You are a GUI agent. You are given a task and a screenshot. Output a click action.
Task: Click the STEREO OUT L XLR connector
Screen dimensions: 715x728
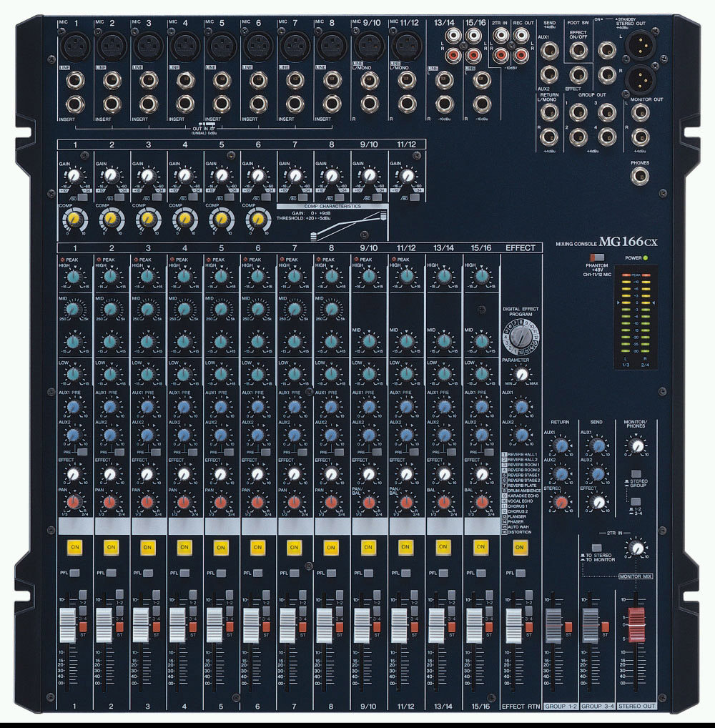pos(640,45)
